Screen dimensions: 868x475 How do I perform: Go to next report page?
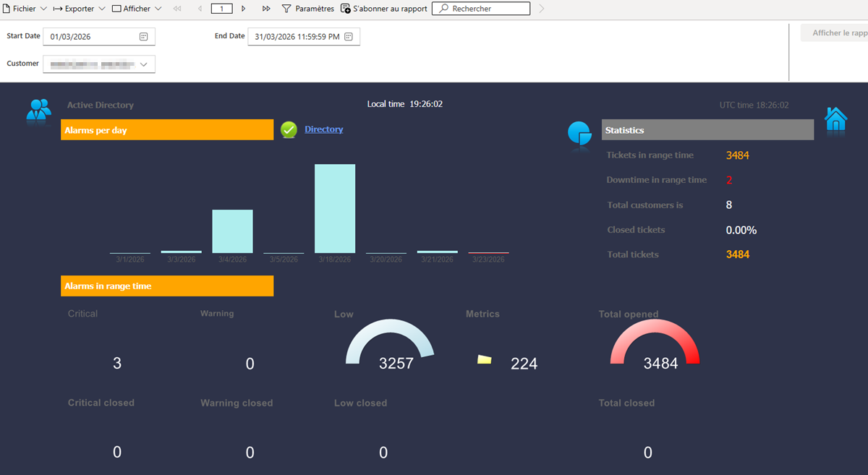click(243, 9)
